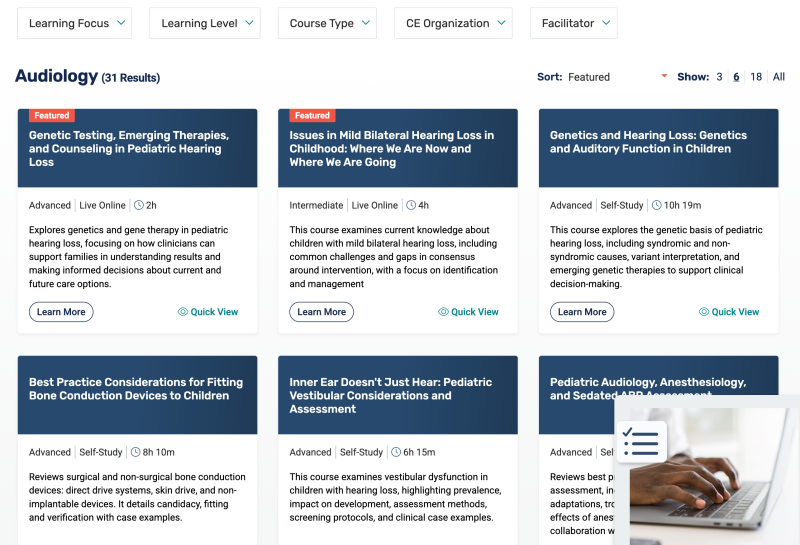Open Best Practice Considerations bone conduction course title

click(x=136, y=389)
